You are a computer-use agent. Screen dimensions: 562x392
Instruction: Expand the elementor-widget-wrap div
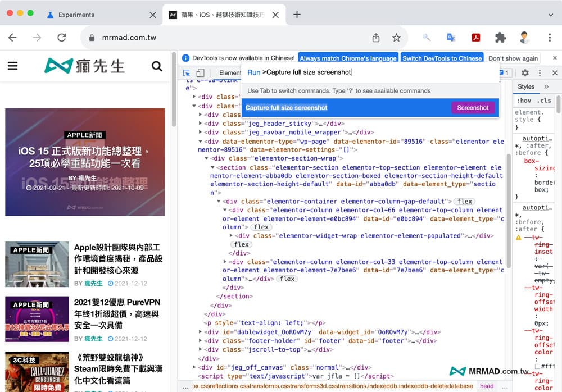[231, 236]
